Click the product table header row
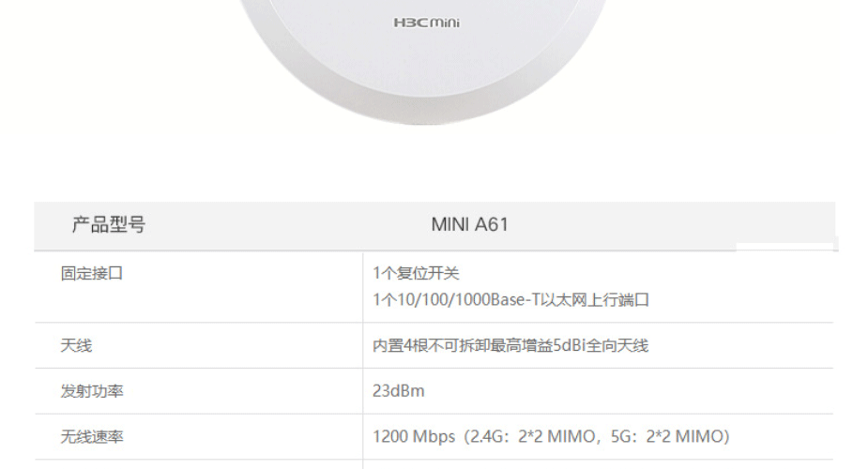Image resolution: width=868 pixels, height=469 pixels. (434, 226)
